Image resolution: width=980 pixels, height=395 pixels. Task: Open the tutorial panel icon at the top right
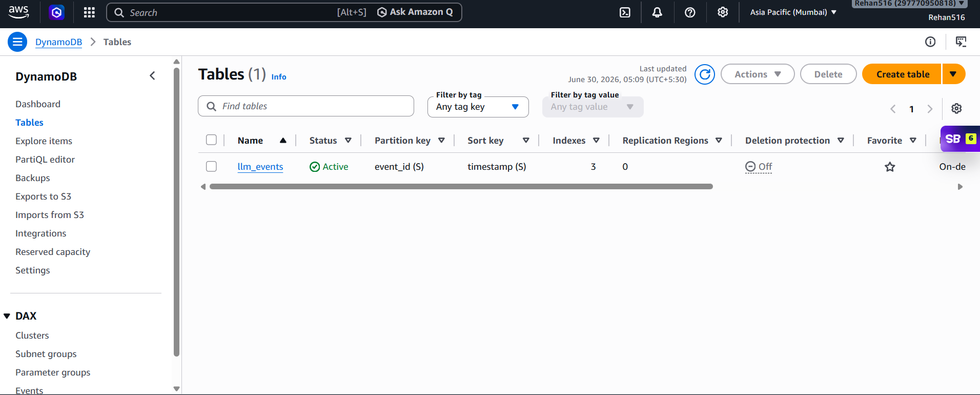pos(961,42)
